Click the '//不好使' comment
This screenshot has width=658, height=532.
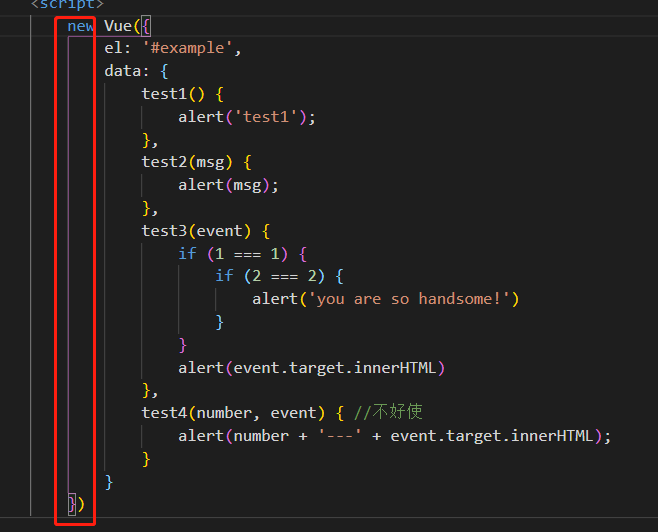coord(388,412)
